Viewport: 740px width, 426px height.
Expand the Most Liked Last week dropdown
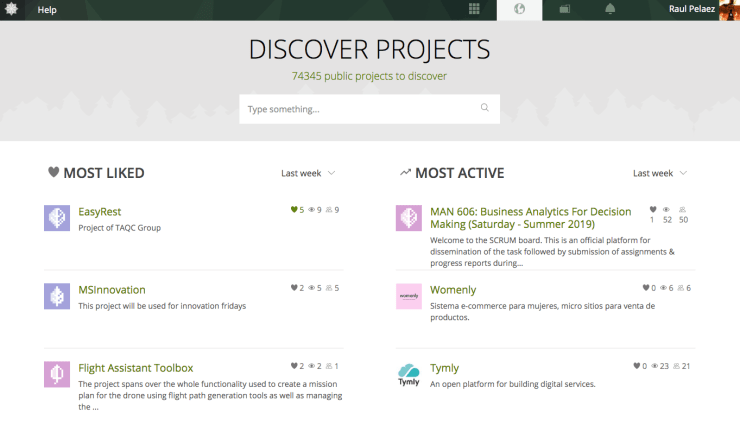(308, 173)
